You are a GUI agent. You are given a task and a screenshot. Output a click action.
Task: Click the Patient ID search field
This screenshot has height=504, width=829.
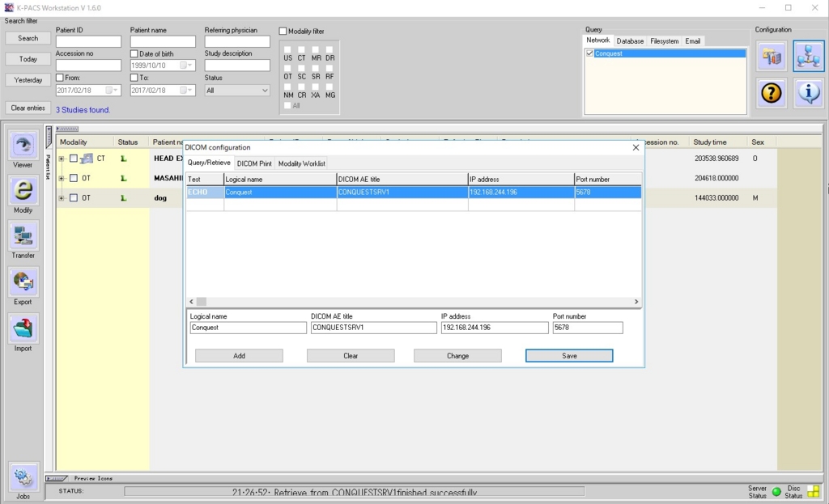pyautogui.click(x=88, y=42)
